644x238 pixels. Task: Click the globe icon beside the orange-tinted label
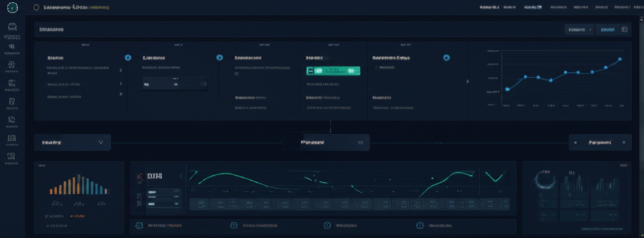pyautogui.click(x=139, y=225)
